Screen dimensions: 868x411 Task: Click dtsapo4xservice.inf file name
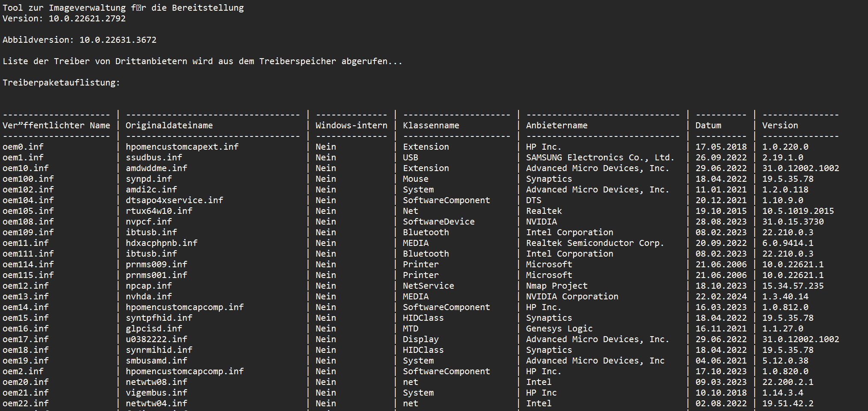pyautogui.click(x=174, y=200)
